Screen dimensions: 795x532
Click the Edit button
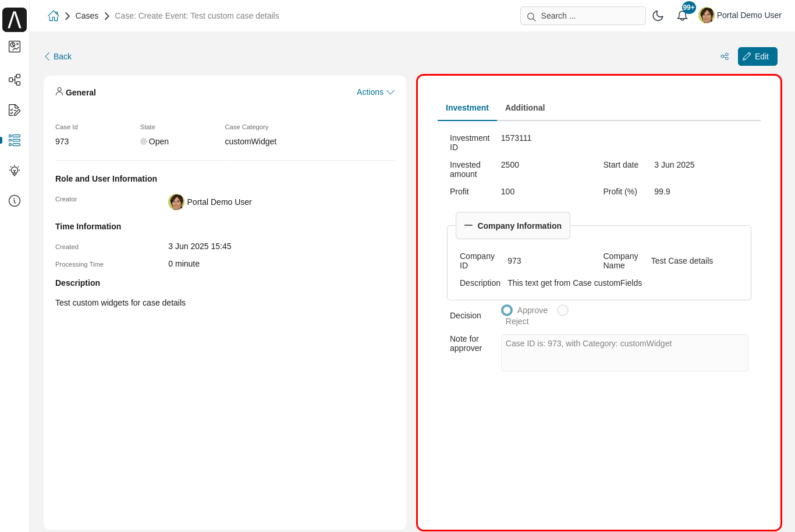[758, 56]
